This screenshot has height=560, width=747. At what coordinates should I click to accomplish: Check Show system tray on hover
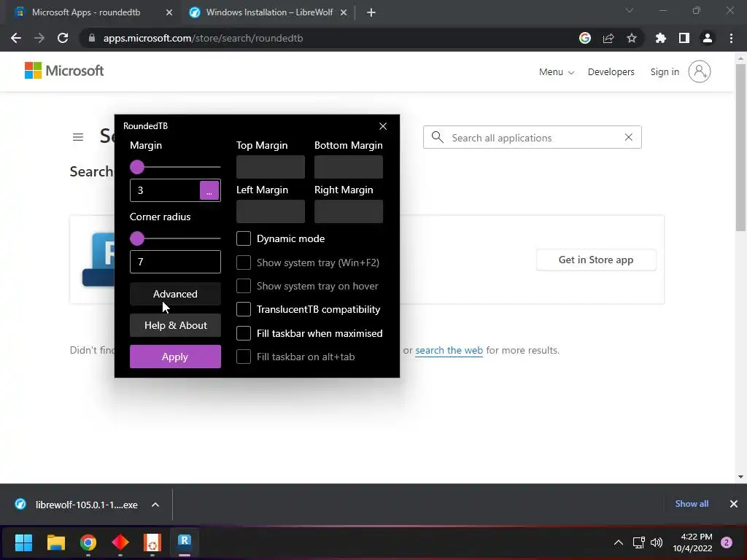(244, 286)
